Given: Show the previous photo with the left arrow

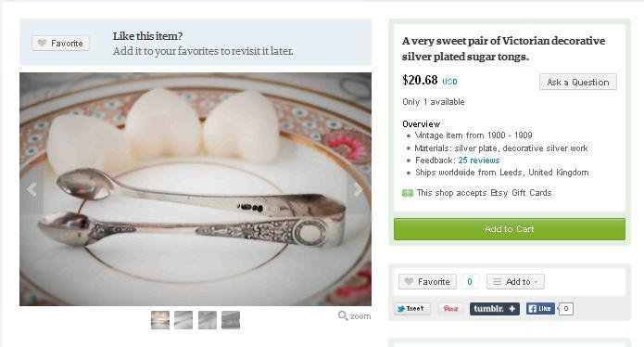Looking at the screenshot, I should [32, 189].
